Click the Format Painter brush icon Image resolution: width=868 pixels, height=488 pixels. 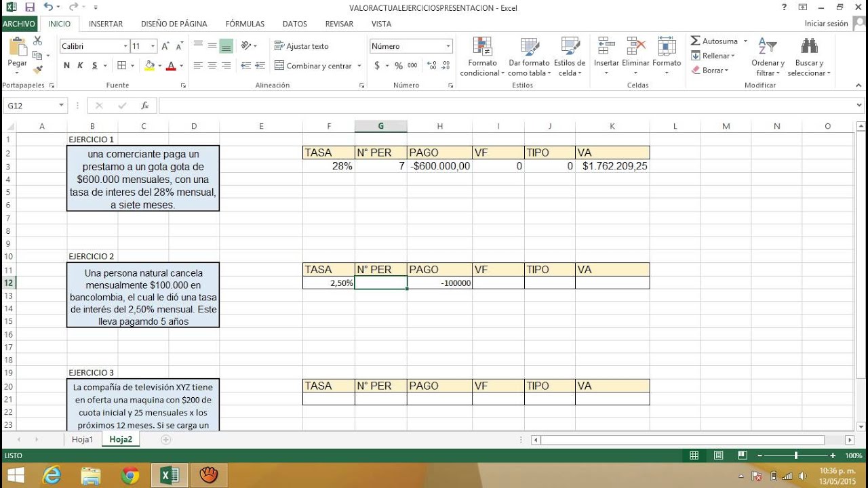tap(37, 68)
